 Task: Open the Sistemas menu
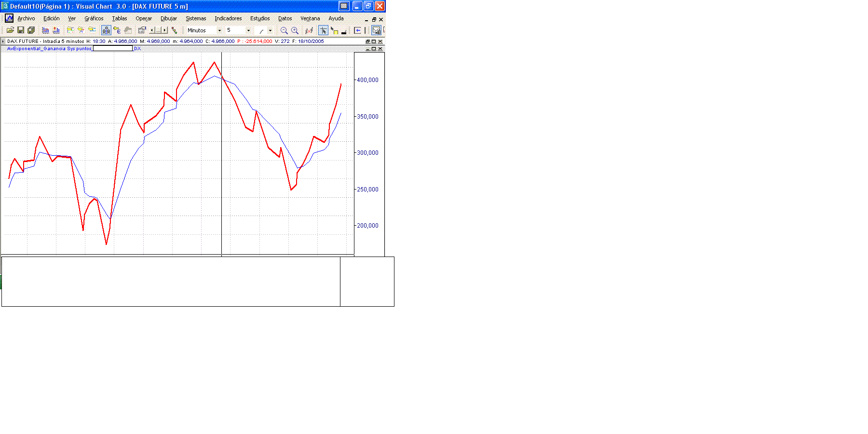click(196, 18)
